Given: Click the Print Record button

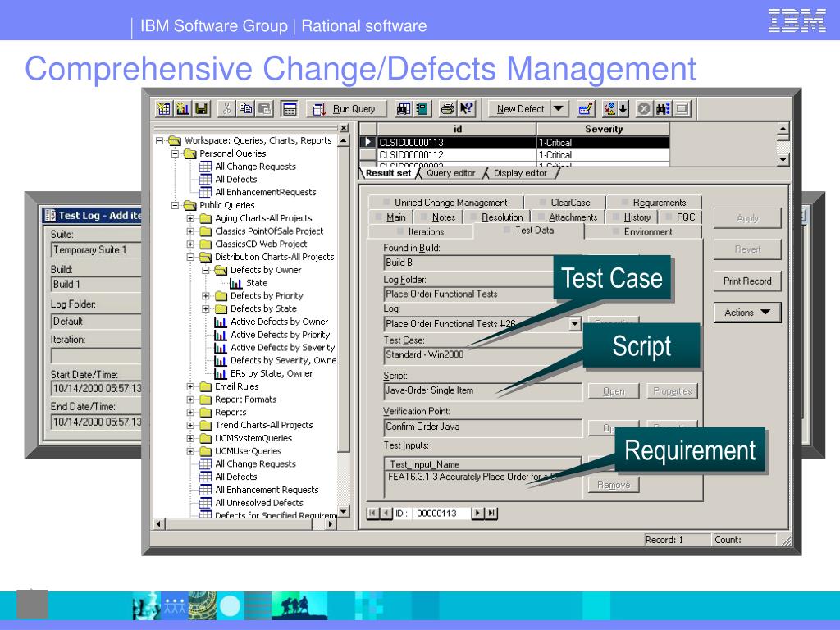Looking at the screenshot, I should click(747, 281).
